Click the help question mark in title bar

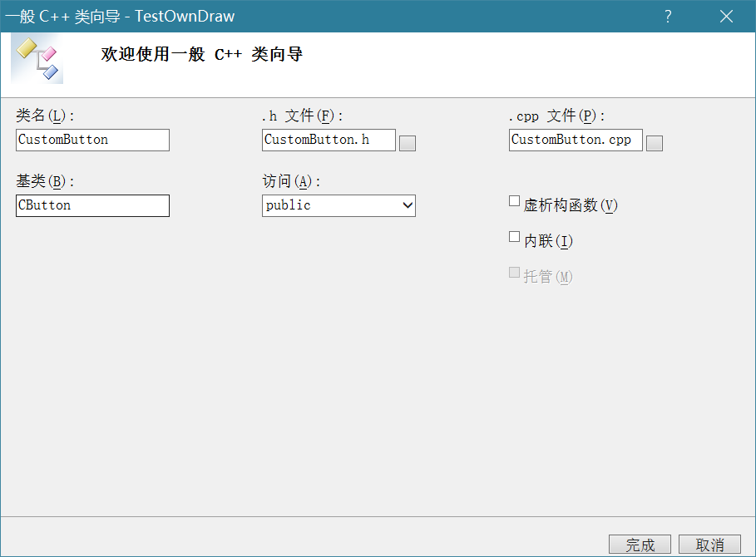click(668, 17)
